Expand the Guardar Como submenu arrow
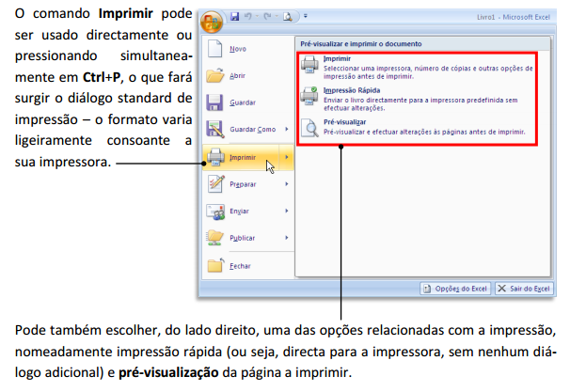 click(x=286, y=129)
